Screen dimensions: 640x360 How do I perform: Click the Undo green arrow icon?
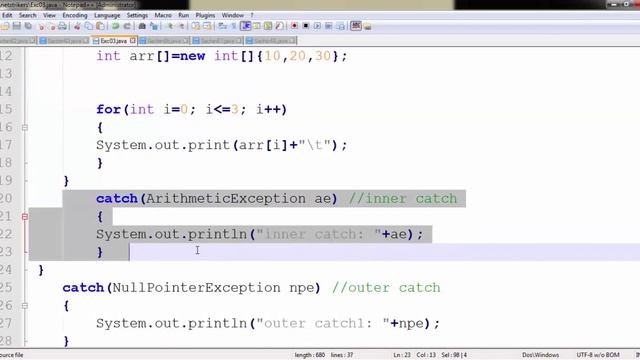pos(116,26)
